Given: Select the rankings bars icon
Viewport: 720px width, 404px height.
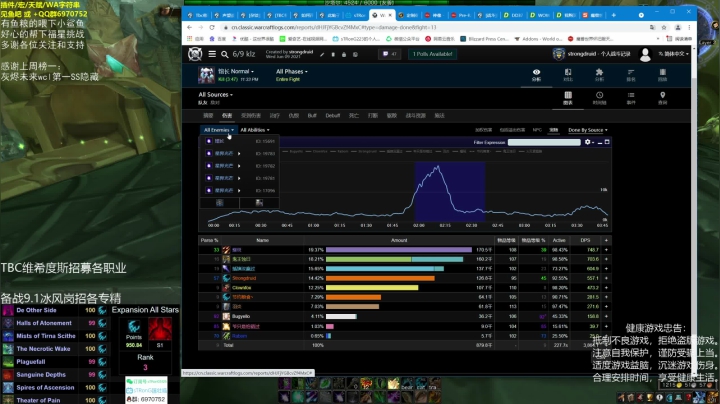Looking at the screenshot, I should point(631,75).
